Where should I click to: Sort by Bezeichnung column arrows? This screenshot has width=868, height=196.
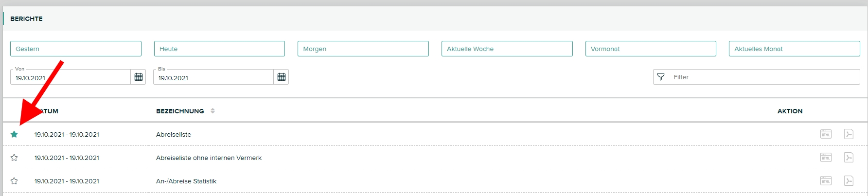click(213, 111)
